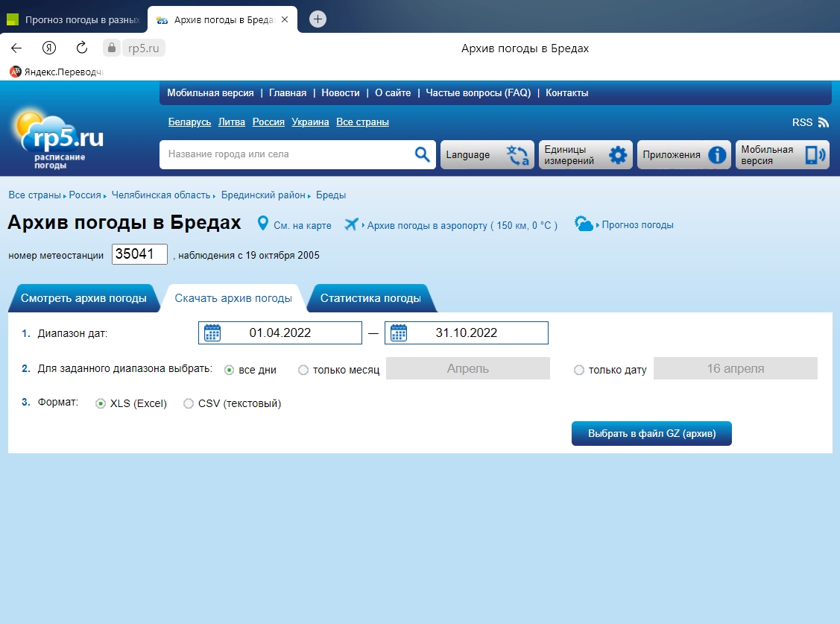Viewport: 840px width, 624px height.
Task: Click the cloud forecast icon
Action: pos(584,224)
